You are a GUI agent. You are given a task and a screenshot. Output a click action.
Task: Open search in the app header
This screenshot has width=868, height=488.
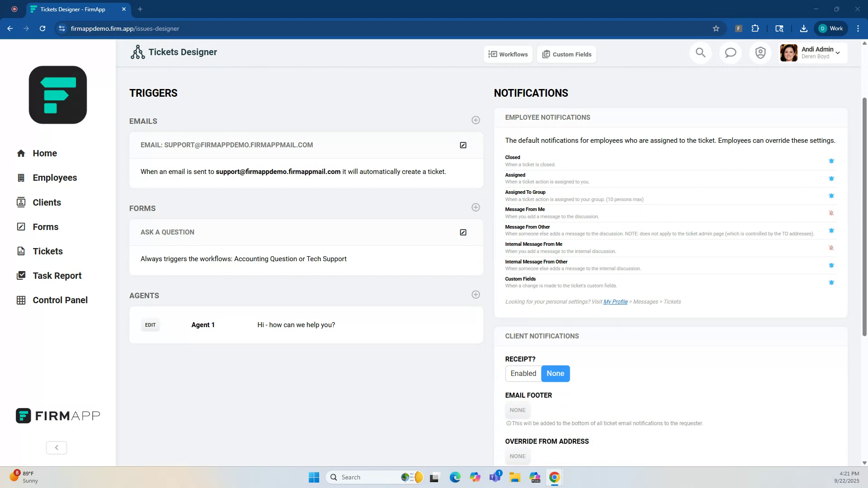click(x=700, y=52)
